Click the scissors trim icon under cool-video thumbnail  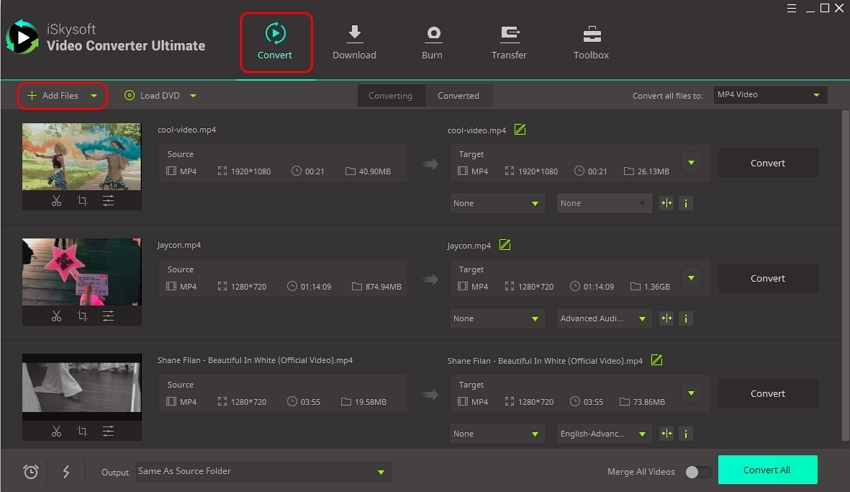click(x=56, y=201)
